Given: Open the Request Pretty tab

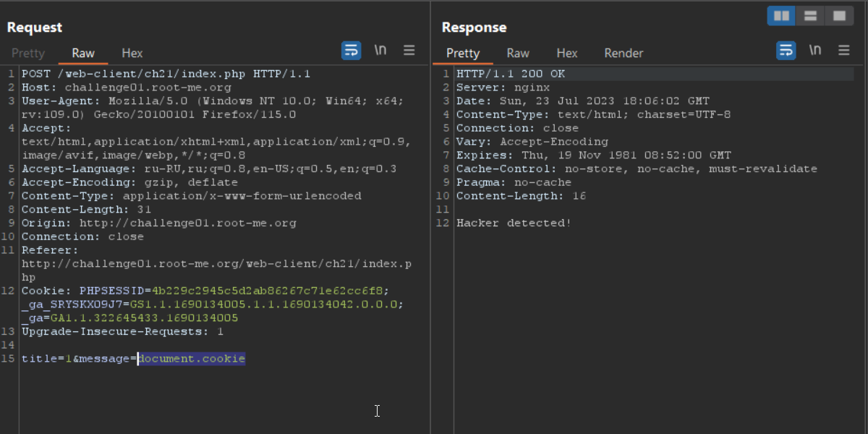Looking at the screenshot, I should [x=28, y=53].
